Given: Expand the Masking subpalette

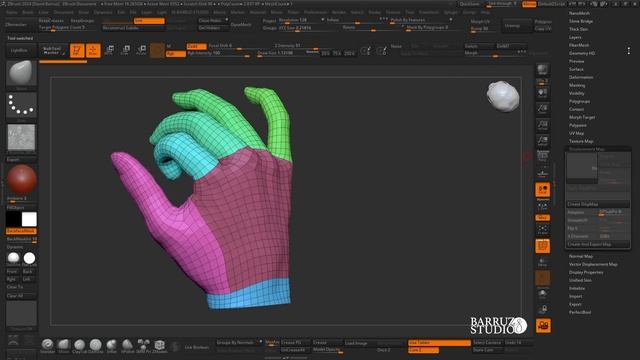Looking at the screenshot, I should (577, 85).
